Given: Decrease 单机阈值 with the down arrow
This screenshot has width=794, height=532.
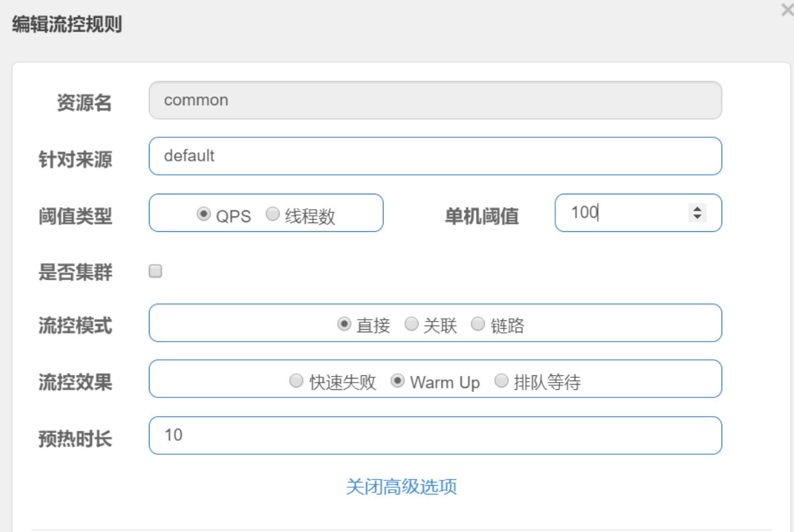Looking at the screenshot, I should click(697, 217).
